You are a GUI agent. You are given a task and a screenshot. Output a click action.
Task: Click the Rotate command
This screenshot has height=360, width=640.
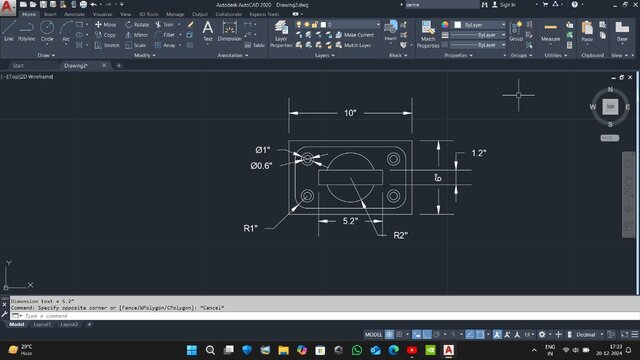click(x=138, y=24)
